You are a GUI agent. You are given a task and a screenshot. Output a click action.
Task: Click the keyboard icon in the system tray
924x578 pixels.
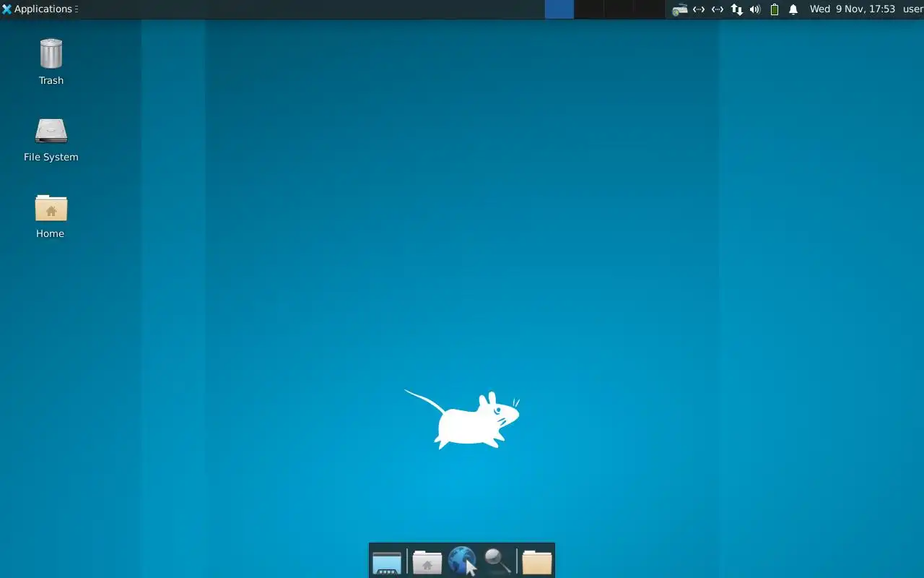point(679,9)
